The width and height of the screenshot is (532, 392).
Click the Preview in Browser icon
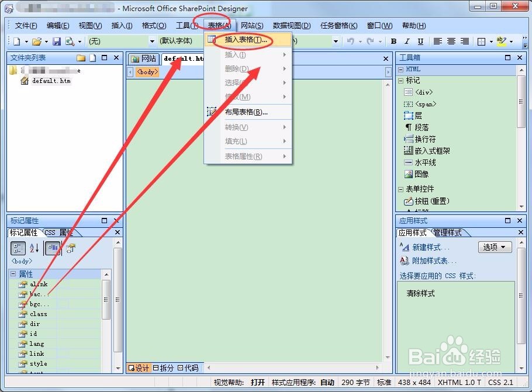70,41
